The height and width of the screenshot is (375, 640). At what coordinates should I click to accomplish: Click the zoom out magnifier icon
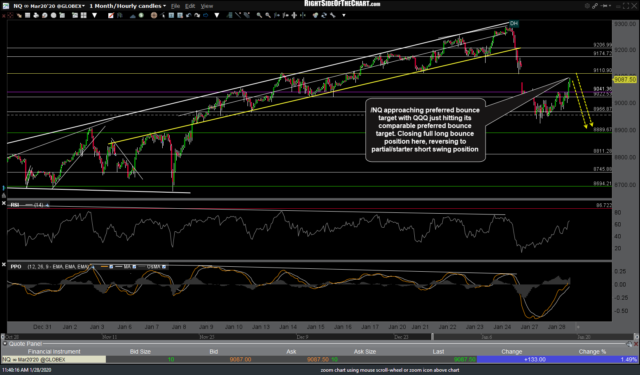click(268, 15)
